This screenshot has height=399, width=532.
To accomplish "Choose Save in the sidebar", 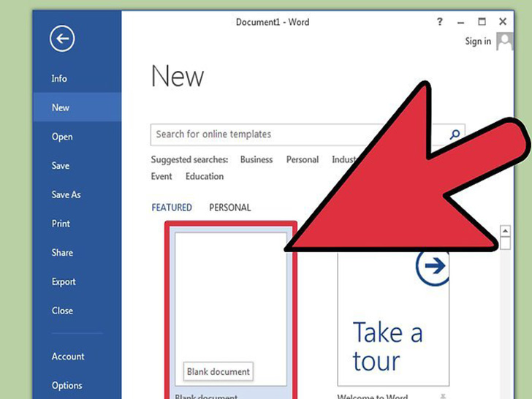I will click(61, 166).
